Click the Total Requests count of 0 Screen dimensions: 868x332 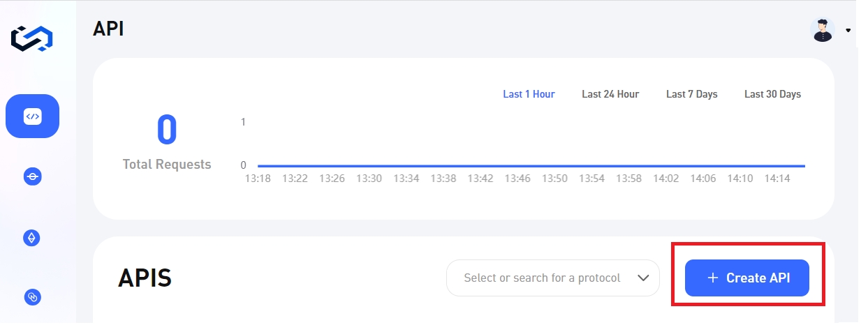(167, 130)
